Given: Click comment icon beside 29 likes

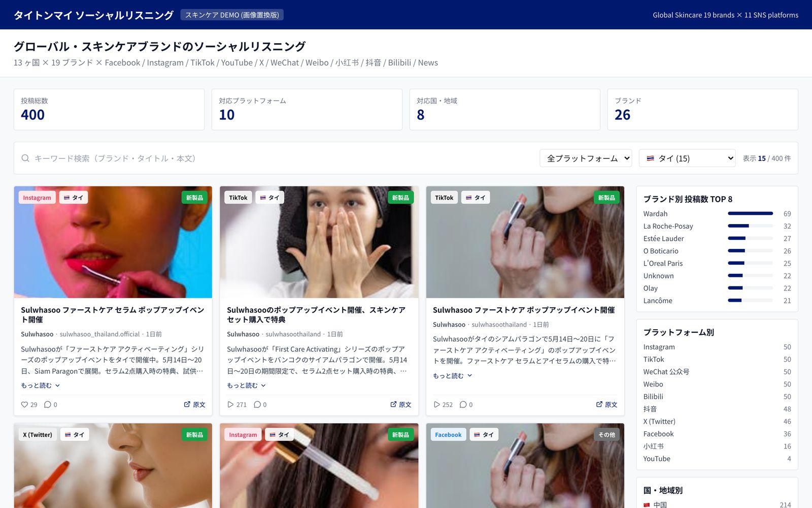Looking at the screenshot, I should tap(48, 405).
